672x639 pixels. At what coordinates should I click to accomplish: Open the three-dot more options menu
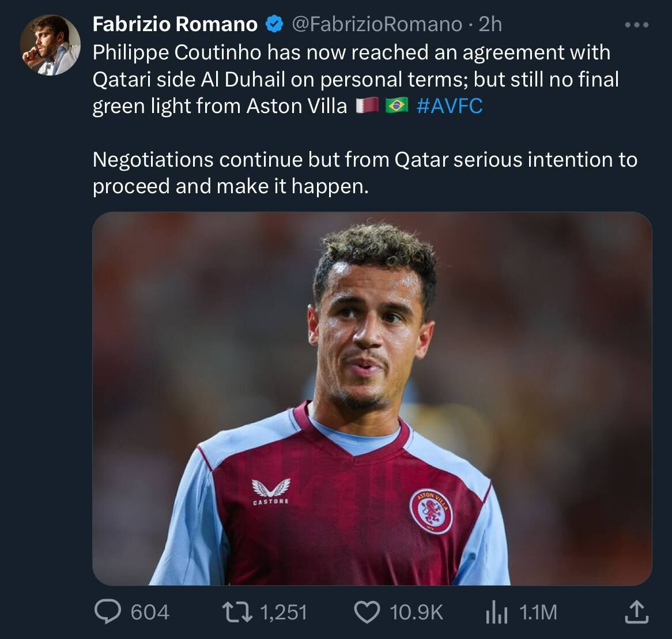637,25
